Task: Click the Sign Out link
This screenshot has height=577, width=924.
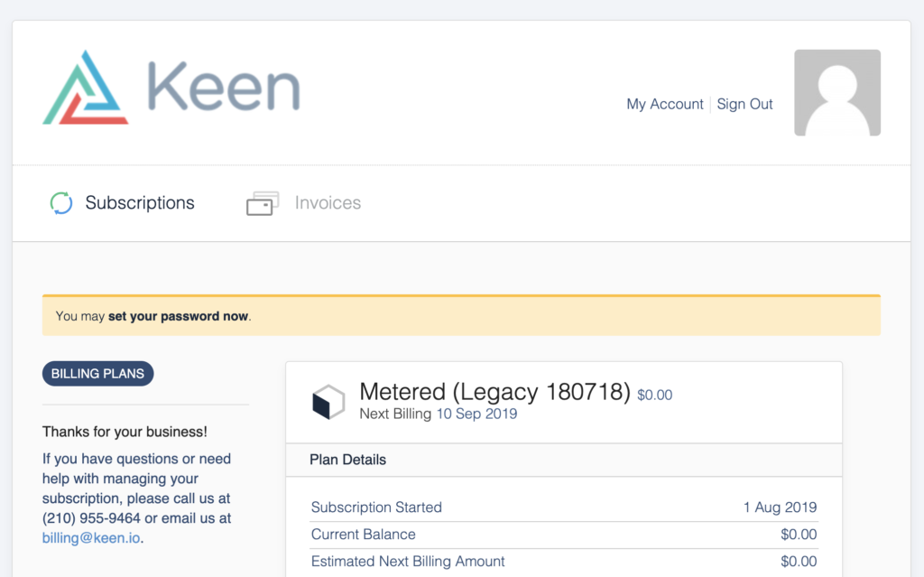Action: pyautogui.click(x=744, y=105)
